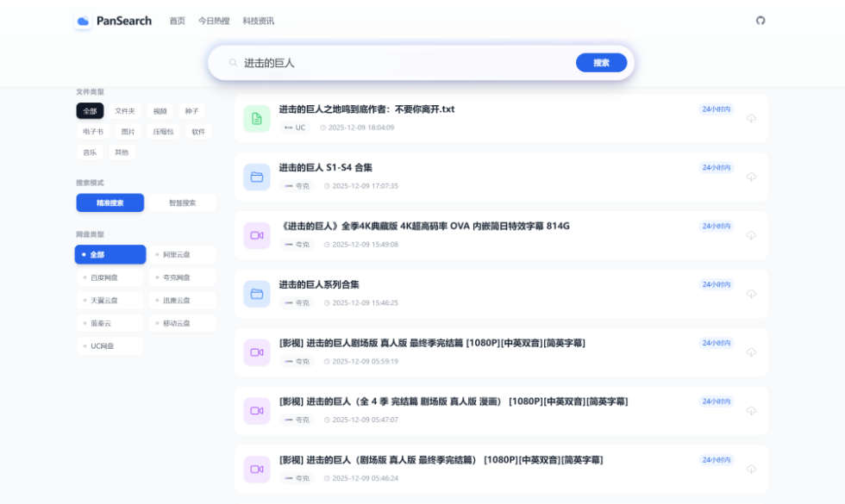Click the PanSearch cloud logo

(83, 21)
